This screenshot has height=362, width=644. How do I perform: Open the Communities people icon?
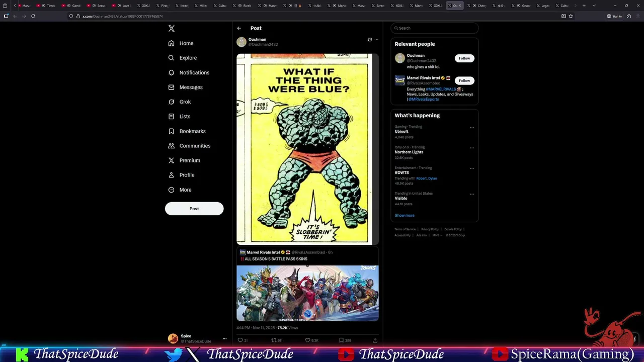172,146
